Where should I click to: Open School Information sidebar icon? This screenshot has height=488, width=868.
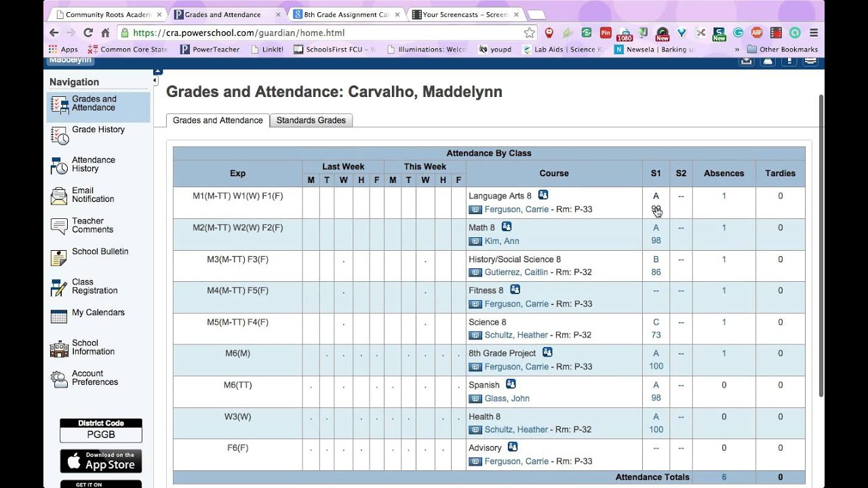click(60, 348)
